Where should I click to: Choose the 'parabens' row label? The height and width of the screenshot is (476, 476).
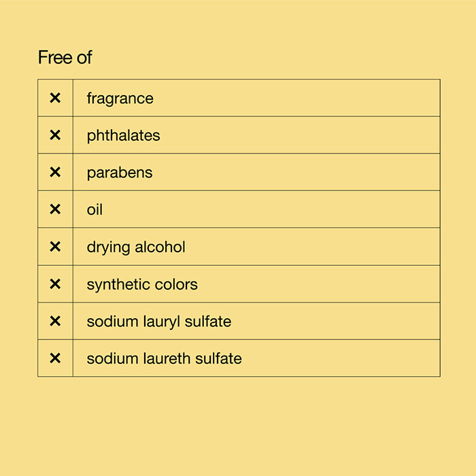[119, 173]
